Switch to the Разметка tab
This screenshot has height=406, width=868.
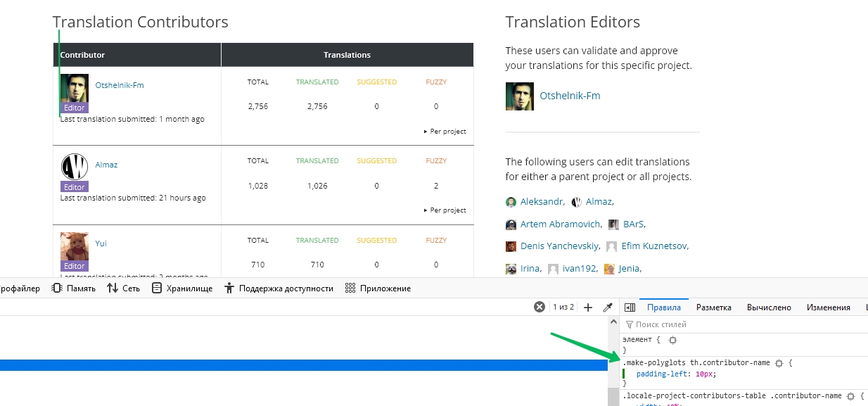point(713,307)
